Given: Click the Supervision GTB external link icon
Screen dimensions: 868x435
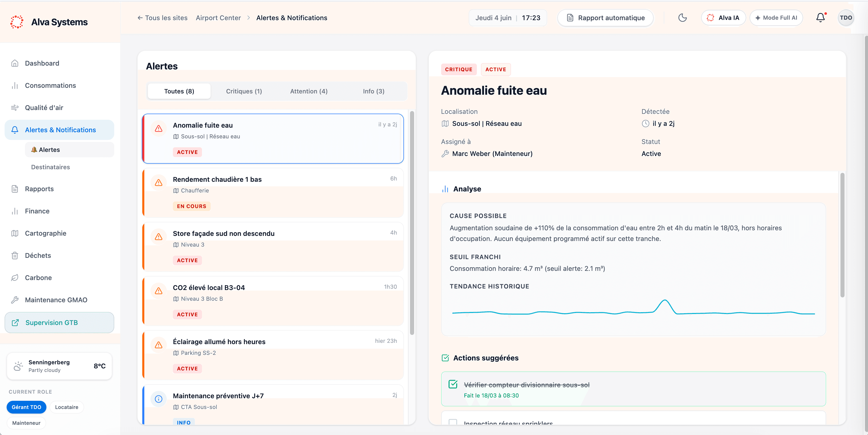Looking at the screenshot, I should [16, 323].
